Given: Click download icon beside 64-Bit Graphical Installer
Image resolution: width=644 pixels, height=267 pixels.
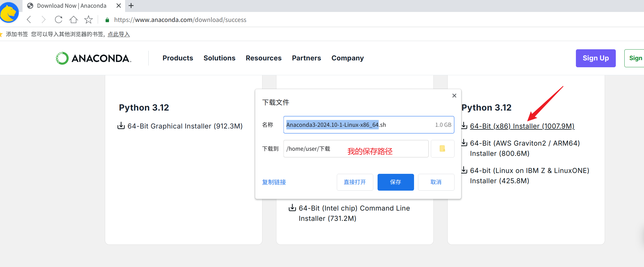Looking at the screenshot, I should click(121, 126).
